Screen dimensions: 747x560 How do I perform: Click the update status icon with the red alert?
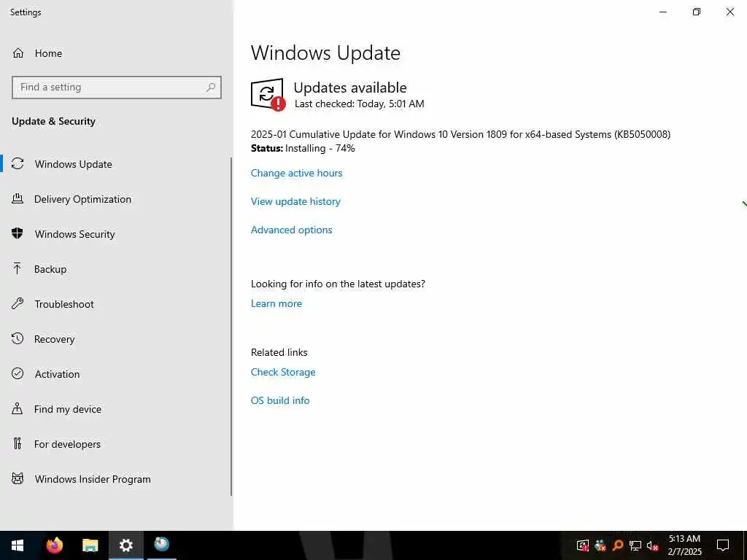point(268,94)
